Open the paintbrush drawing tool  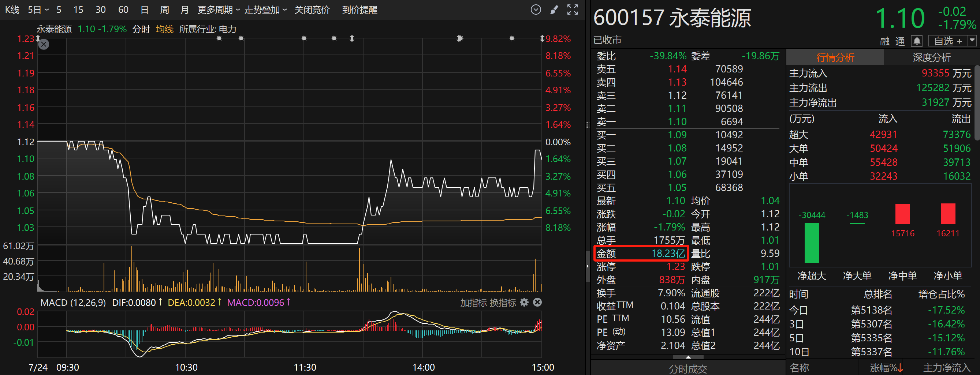pyautogui.click(x=554, y=10)
